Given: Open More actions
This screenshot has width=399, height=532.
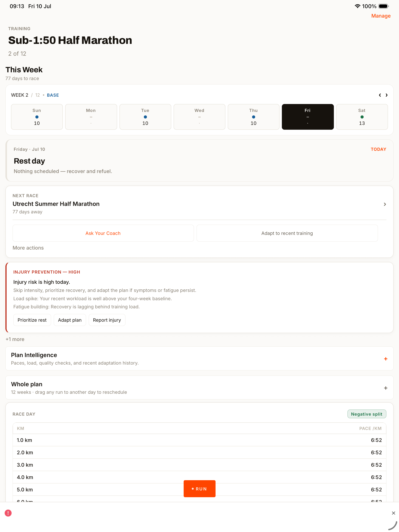Looking at the screenshot, I should (x=28, y=248).
